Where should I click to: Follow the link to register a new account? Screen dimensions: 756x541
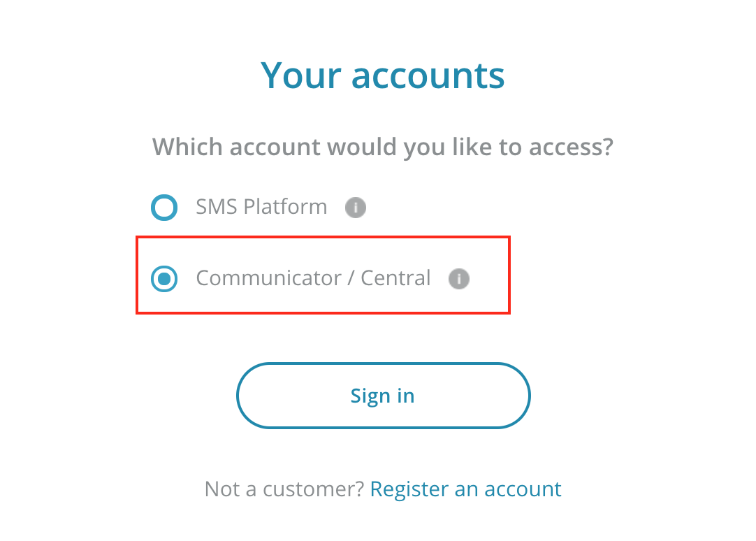465,489
